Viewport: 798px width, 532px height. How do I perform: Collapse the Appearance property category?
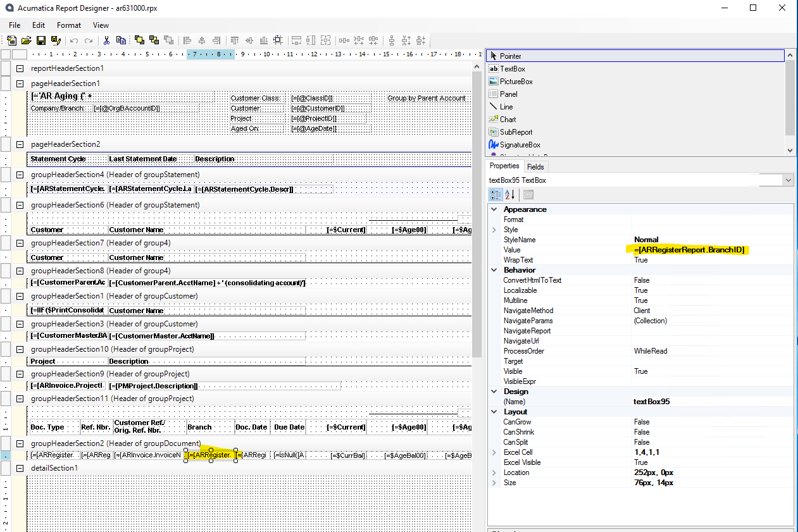tap(494, 209)
